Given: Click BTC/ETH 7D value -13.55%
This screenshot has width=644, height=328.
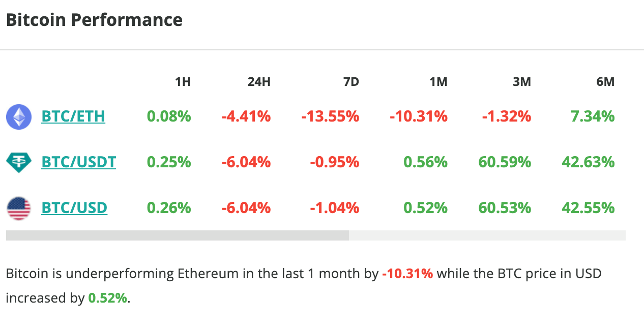Looking at the screenshot, I should (x=330, y=116).
